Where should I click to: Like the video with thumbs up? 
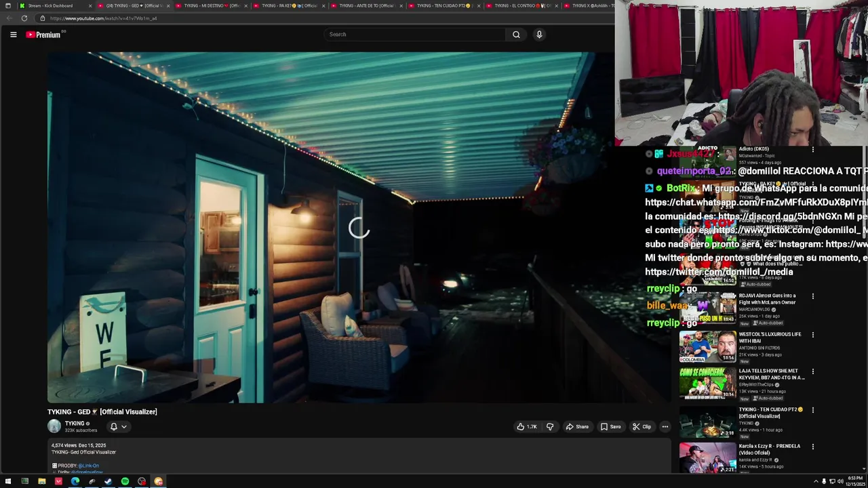click(527, 426)
